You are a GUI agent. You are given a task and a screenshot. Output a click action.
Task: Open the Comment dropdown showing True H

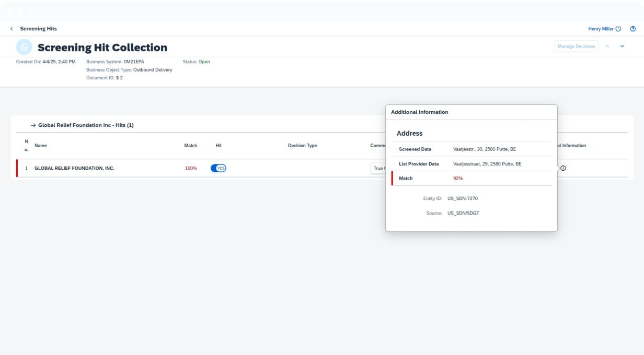tap(378, 168)
